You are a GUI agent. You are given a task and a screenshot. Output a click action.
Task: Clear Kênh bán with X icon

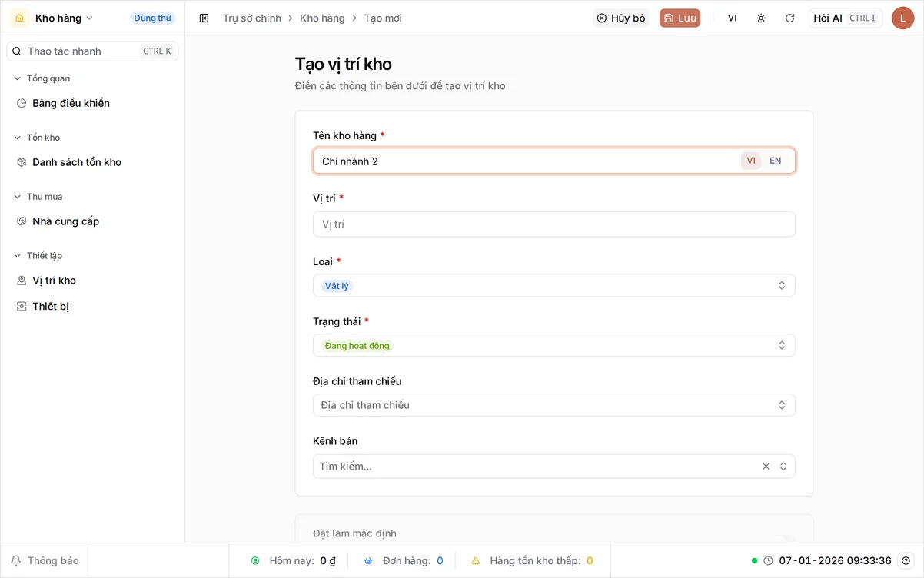[766, 467]
